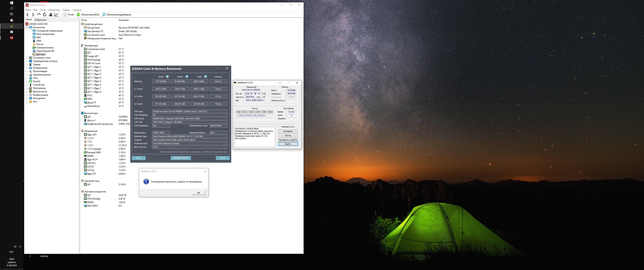Viewport: 644px width, 270px height.
Task: Click the driver updates magnifier icon
Action: (x=104, y=14)
